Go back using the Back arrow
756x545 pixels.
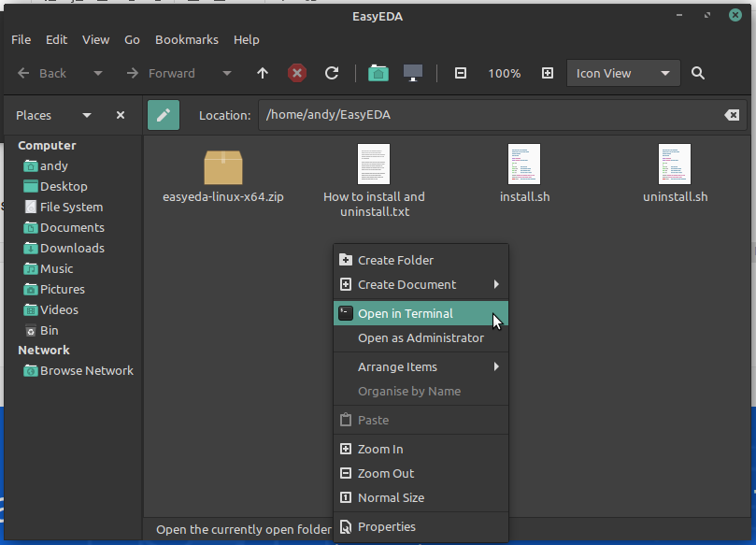41,73
